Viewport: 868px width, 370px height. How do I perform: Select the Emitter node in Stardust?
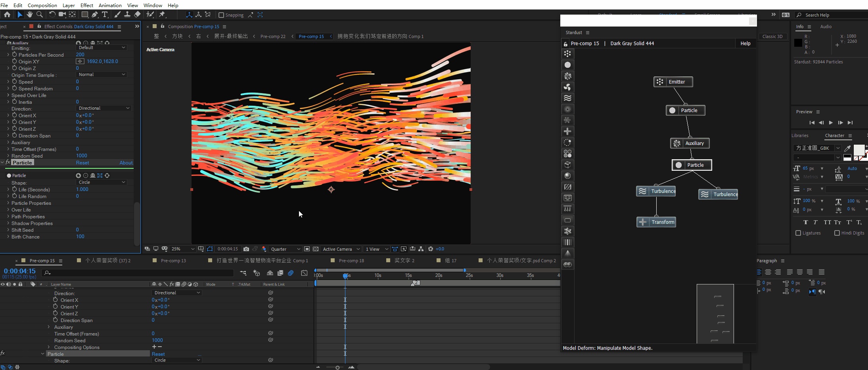[x=673, y=82]
